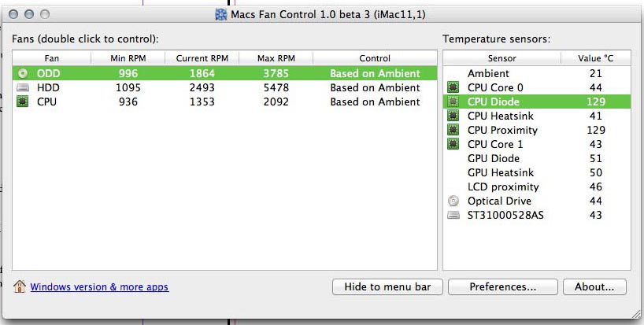Click the CPU current RPM value 1353
The width and height of the screenshot is (644, 325).
[x=202, y=102]
